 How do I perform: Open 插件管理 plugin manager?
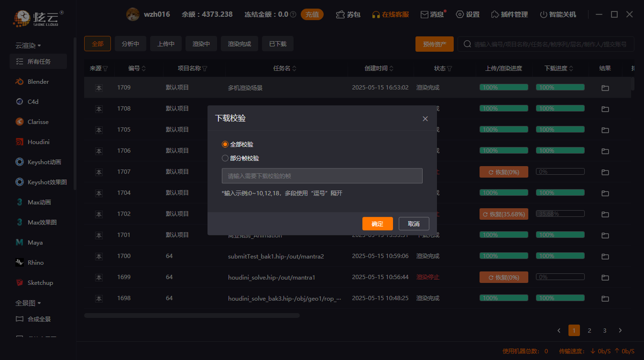(510, 14)
